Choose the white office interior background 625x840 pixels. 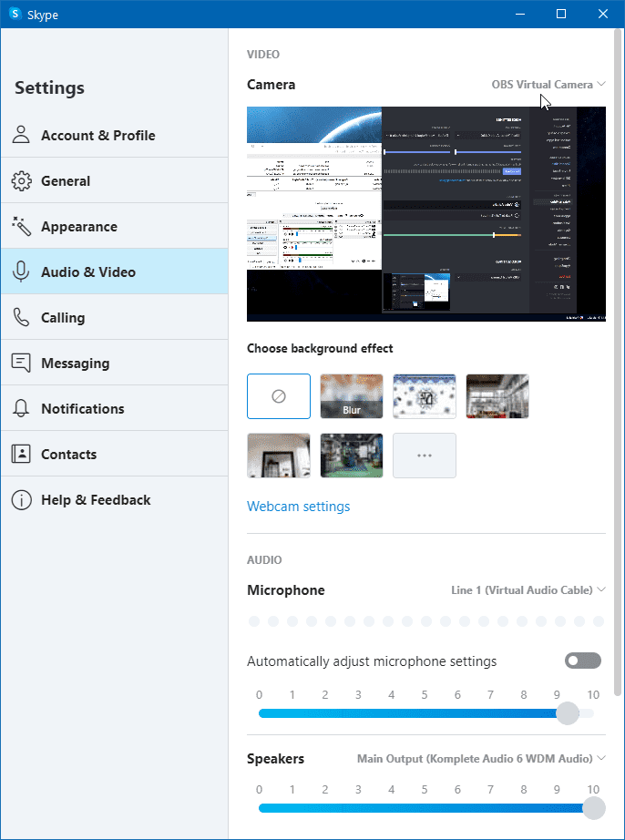pyautogui.click(x=497, y=396)
